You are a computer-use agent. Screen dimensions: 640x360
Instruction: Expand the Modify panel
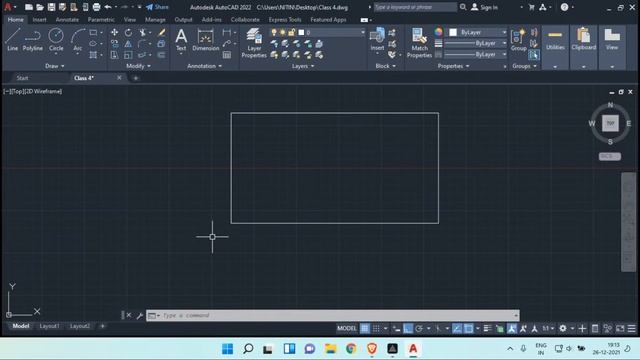[138, 66]
